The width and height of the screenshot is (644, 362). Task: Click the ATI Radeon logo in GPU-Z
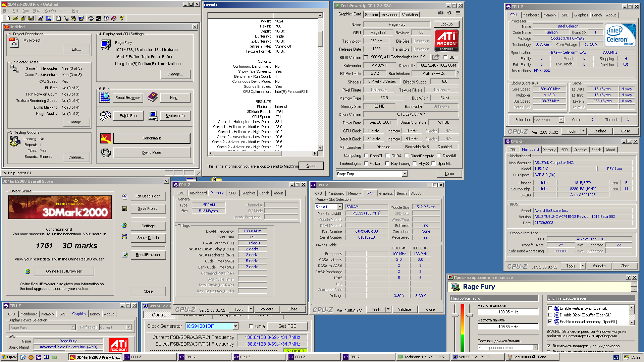pyautogui.click(x=446, y=41)
